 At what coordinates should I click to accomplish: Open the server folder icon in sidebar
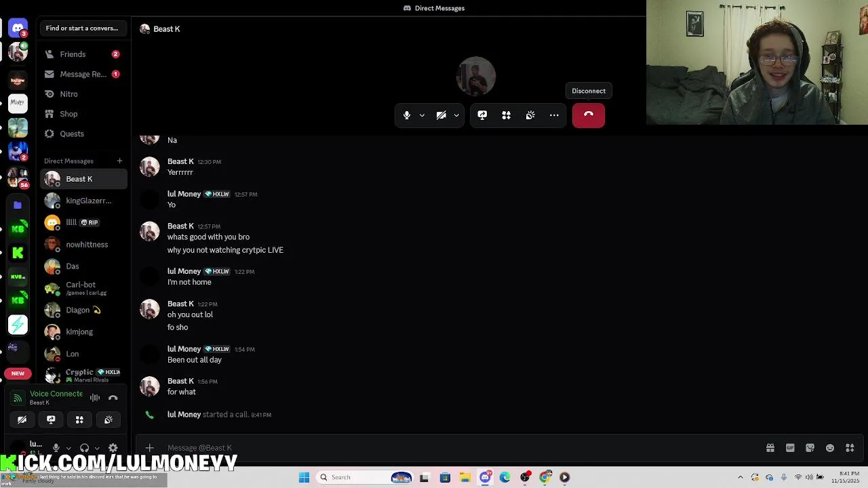coord(18,205)
